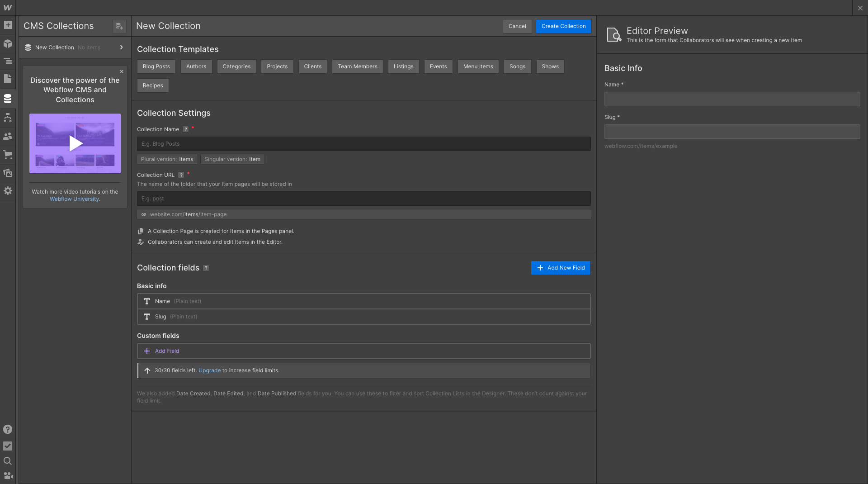This screenshot has width=868, height=484.
Task: Open the Slug plain text field
Action: tap(364, 317)
